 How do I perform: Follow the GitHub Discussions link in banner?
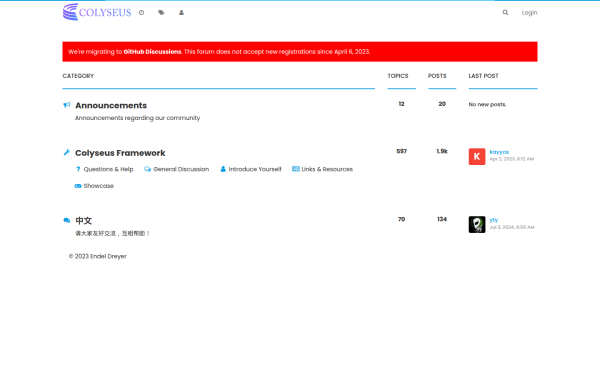click(152, 52)
